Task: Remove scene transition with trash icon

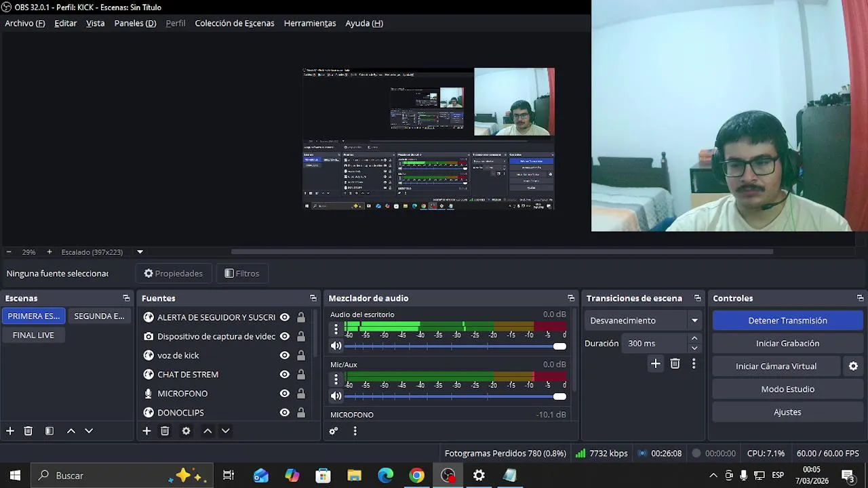Action: click(x=675, y=364)
